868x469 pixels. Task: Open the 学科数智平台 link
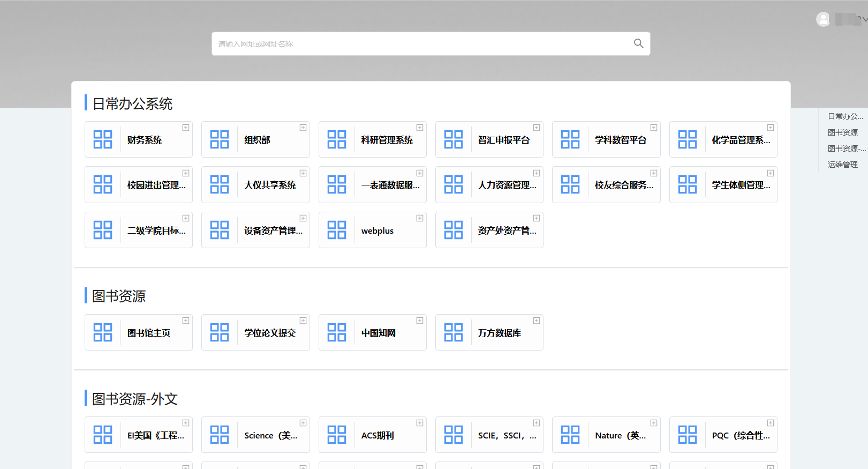pyautogui.click(x=620, y=140)
